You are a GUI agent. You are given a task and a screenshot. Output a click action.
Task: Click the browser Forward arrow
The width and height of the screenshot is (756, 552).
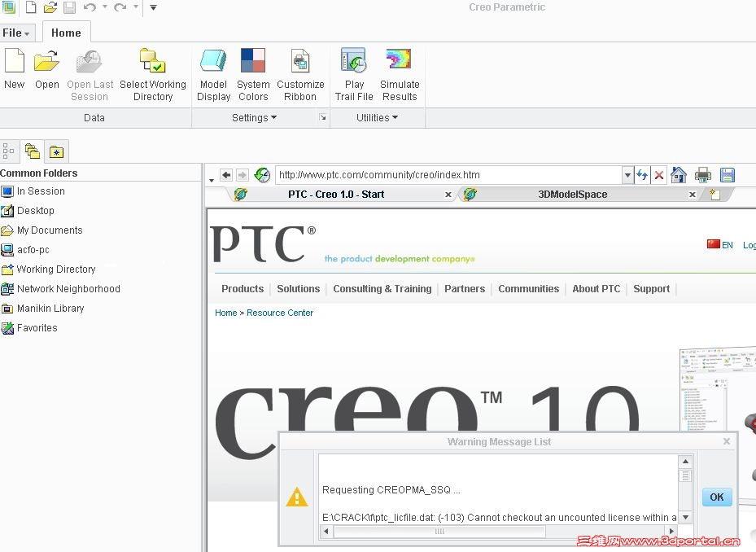click(243, 175)
